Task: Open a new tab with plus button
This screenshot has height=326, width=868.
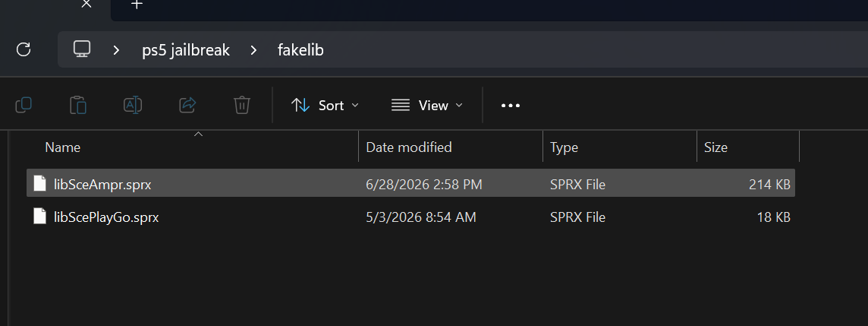Action: [x=137, y=4]
